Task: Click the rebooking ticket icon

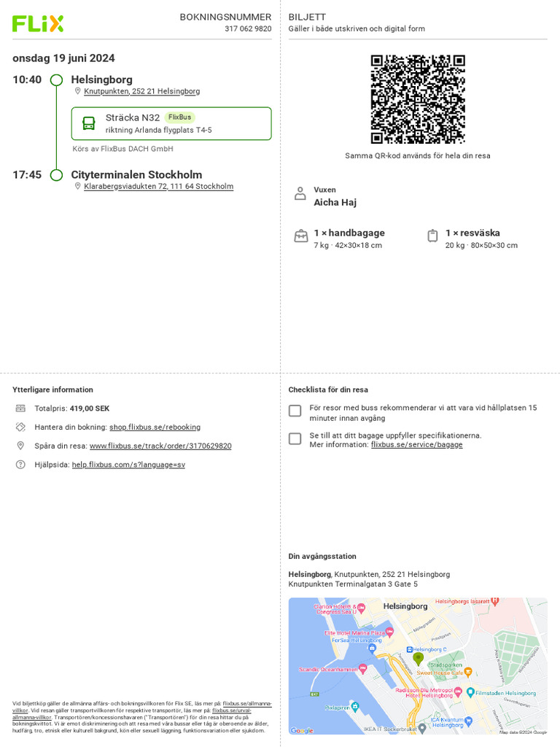Action: (x=20, y=427)
